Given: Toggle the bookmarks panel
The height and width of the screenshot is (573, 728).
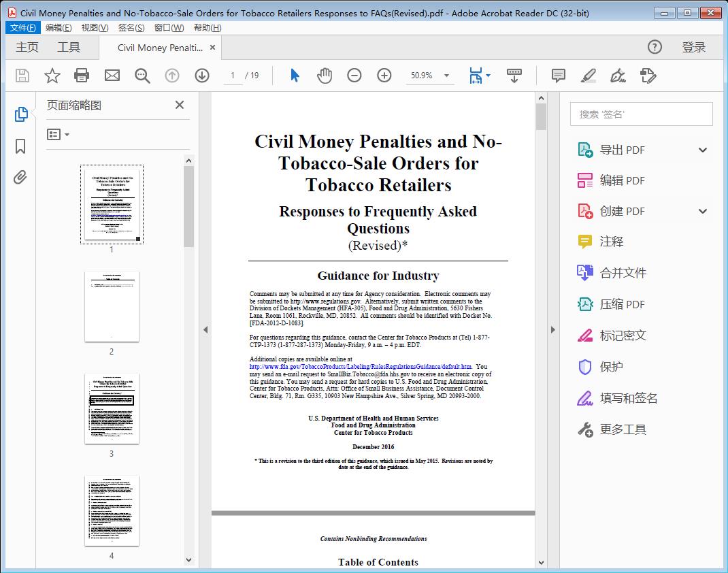Looking at the screenshot, I should tap(20, 146).
